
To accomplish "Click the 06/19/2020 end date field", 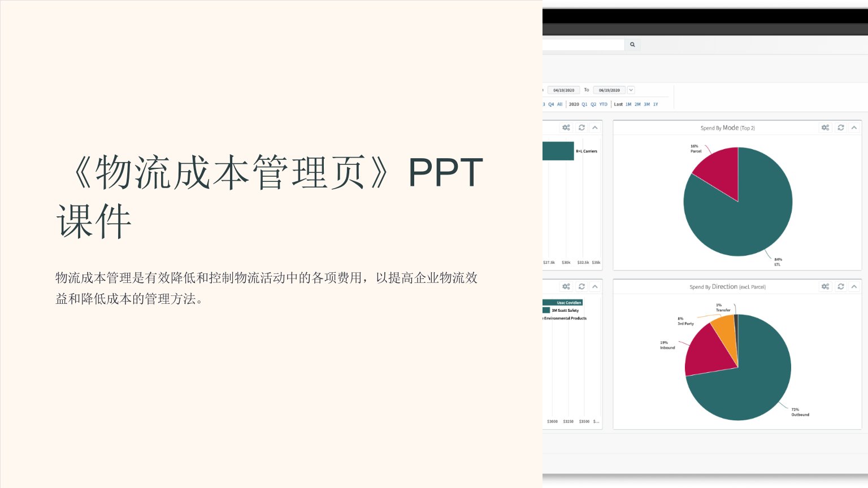I will [x=609, y=90].
